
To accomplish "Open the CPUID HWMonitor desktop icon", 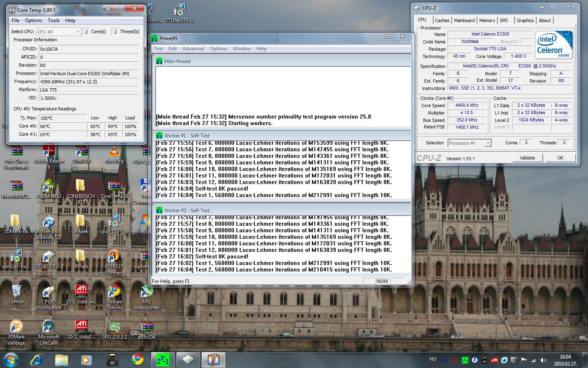I will [x=49, y=298].
